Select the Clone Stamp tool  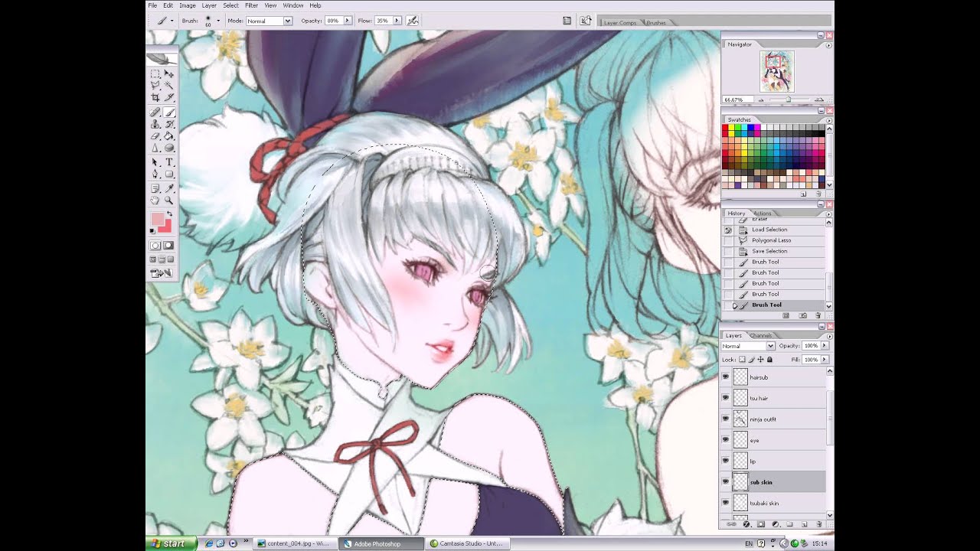pyautogui.click(x=155, y=124)
